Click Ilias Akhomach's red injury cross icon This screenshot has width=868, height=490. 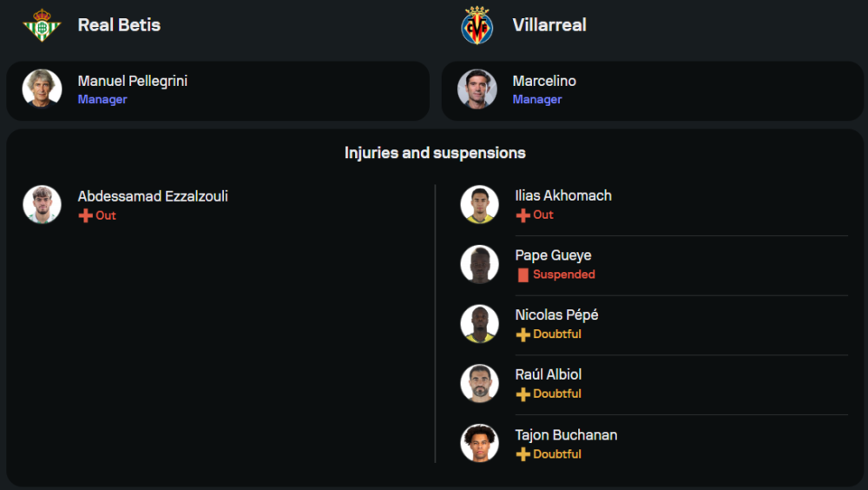(523, 215)
